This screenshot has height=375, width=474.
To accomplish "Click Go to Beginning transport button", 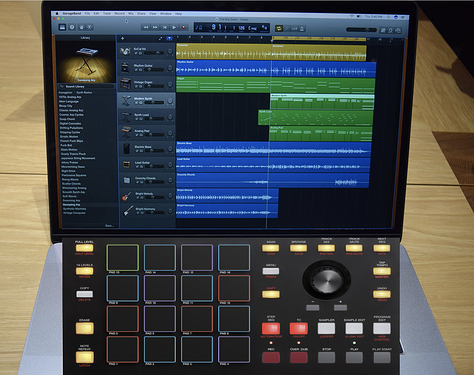I will (x=165, y=27).
